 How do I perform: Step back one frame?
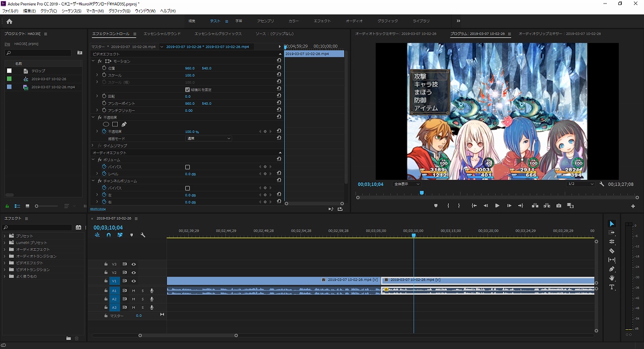(486, 205)
